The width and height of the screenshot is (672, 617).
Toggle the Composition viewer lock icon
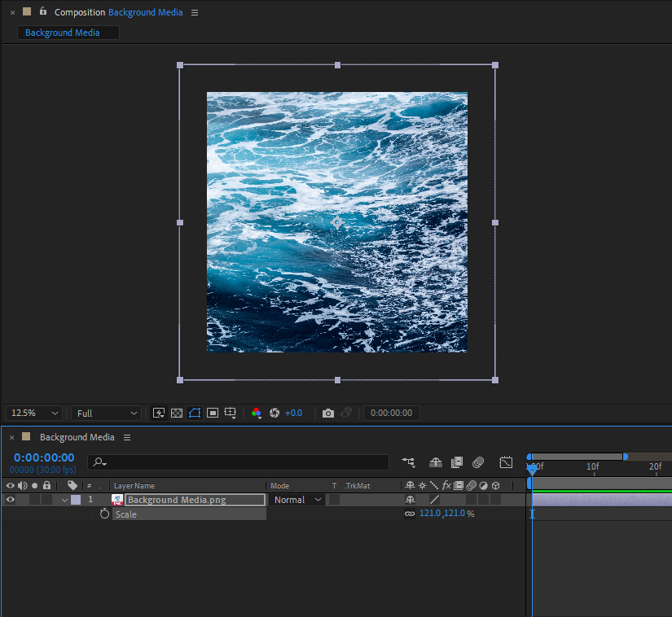(x=43, y=11)
